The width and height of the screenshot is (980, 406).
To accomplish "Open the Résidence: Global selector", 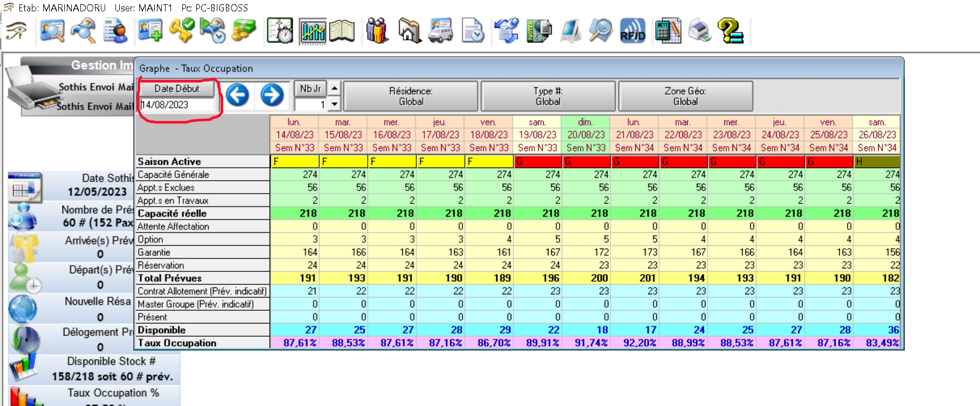I will click(x=411, y=96).
